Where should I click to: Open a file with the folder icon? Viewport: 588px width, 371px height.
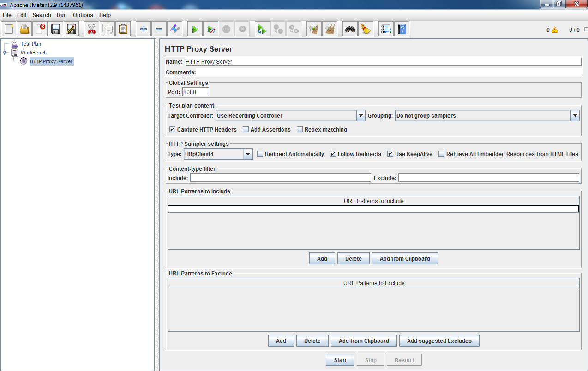click(x=24, y=30)
